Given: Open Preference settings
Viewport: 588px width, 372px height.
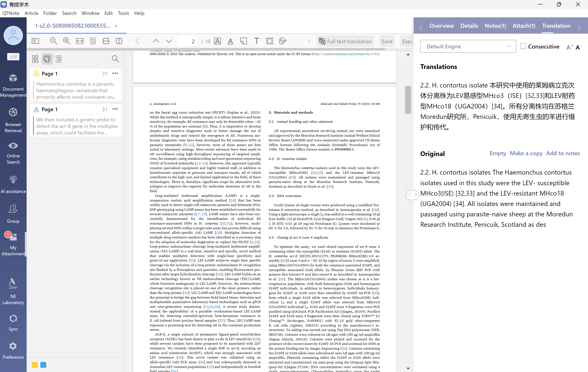Looking at the screenshot, I should tap(13, 350).
